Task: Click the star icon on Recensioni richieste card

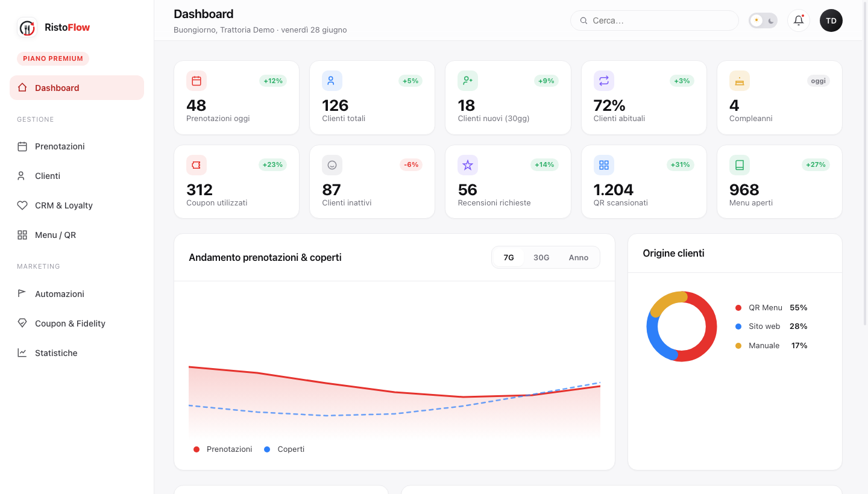Action: (x=468, y=165)
